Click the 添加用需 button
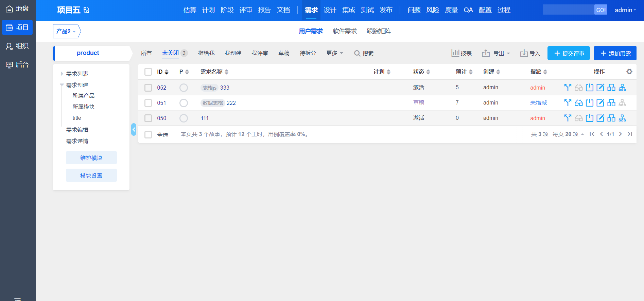This screenshot has width=644, height=301. tap(615, 53)
